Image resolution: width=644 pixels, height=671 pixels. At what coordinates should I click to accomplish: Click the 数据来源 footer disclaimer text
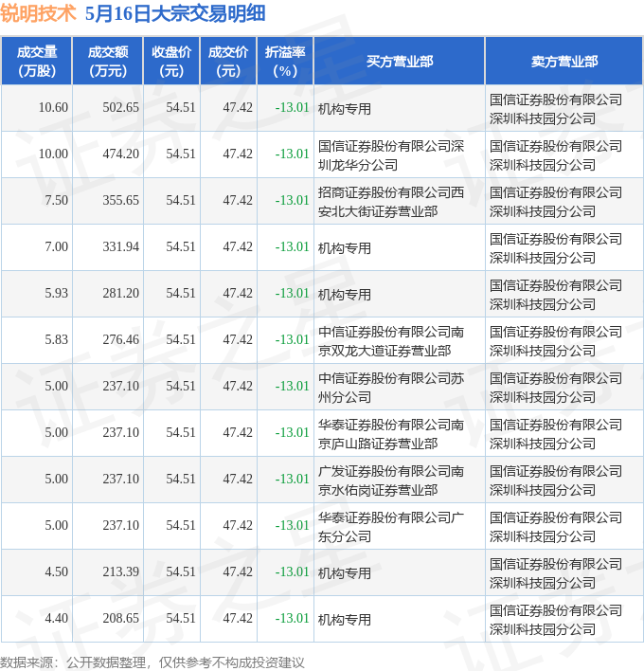point(152,662)
